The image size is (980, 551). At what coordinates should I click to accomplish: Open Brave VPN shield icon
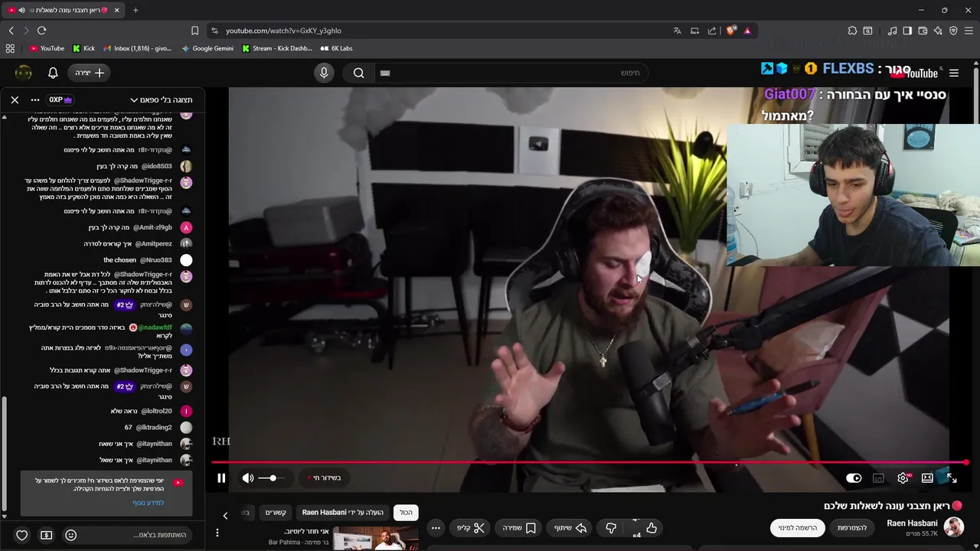pyautogui.click(x=953, y=31)
